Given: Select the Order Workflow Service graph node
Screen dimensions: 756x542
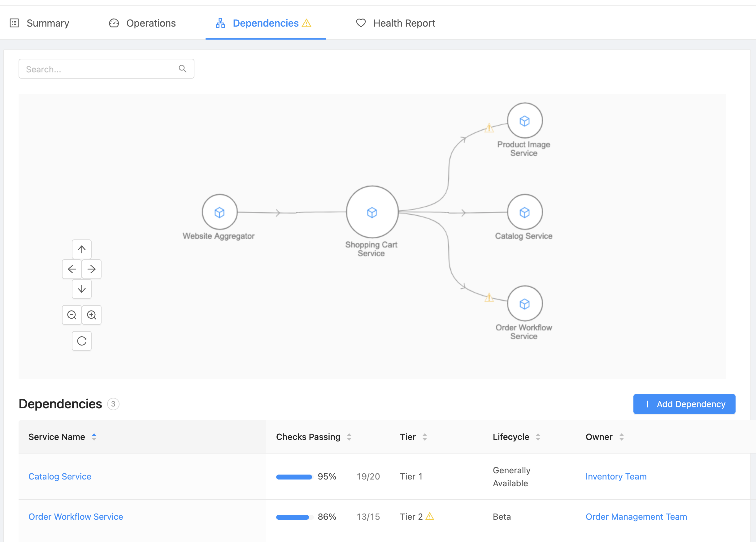Looking at the screenshot, I should [x=525, y=303].
